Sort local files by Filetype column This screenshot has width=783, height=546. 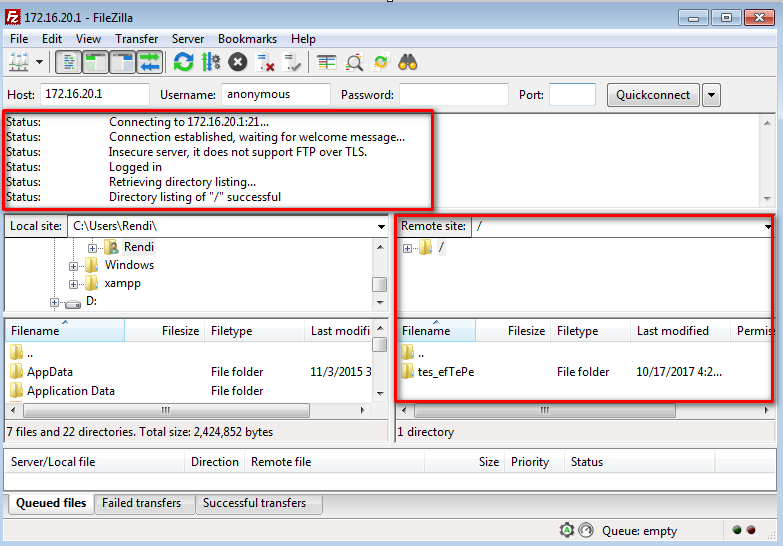tap(255, 331)
